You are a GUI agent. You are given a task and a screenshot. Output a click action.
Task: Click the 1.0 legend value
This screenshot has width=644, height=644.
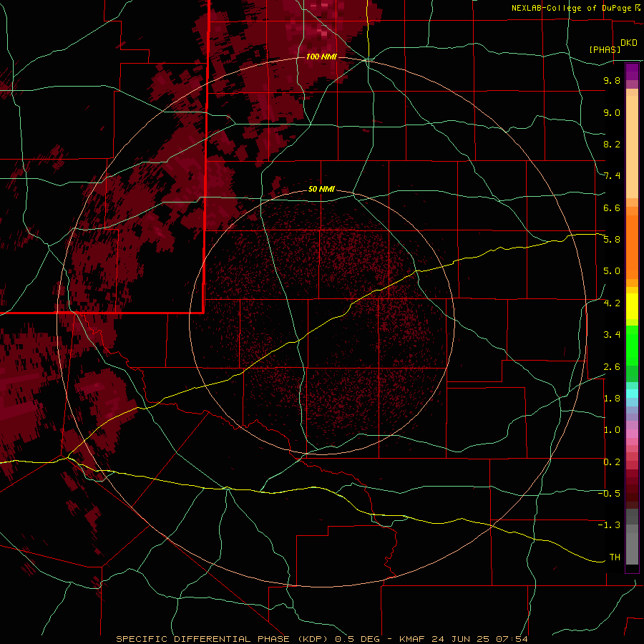(x=612, y=430)
